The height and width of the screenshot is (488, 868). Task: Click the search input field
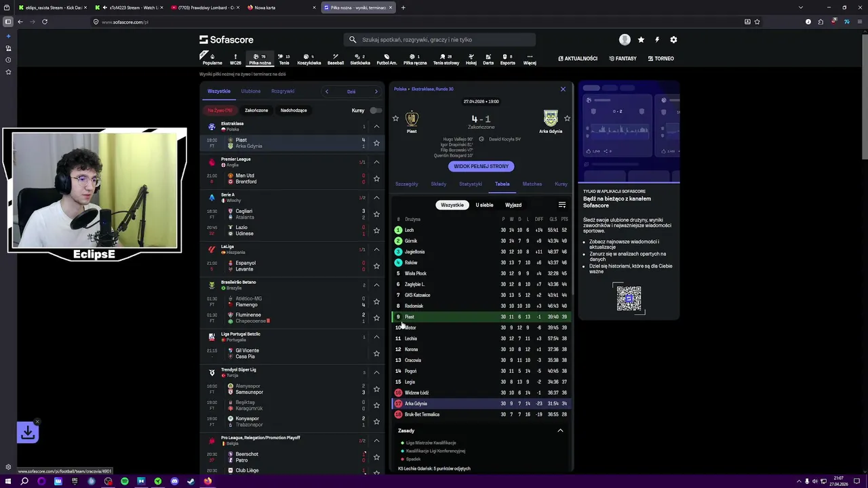[x=439, y=40]
